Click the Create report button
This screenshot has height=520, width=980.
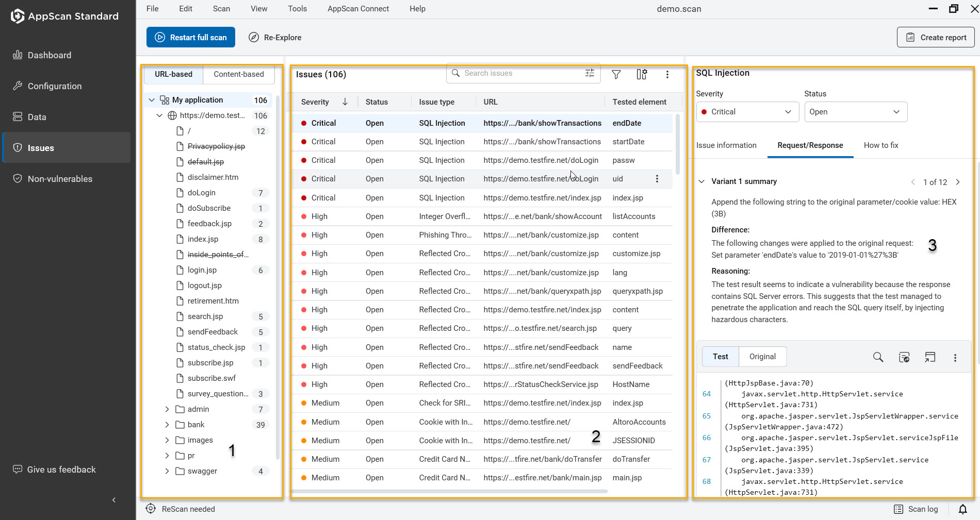tap(936, 38)
